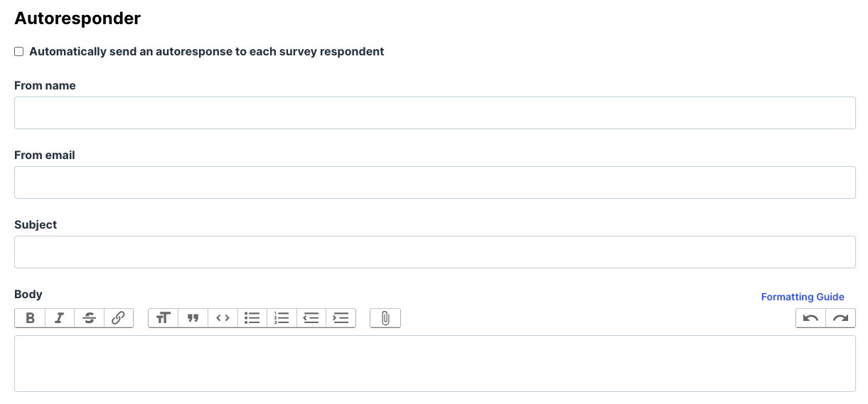Redo the last undone edit
Image resolution: width=868 pixels, height=404 pixels.
pyautogui.click(x=840, y=318)
